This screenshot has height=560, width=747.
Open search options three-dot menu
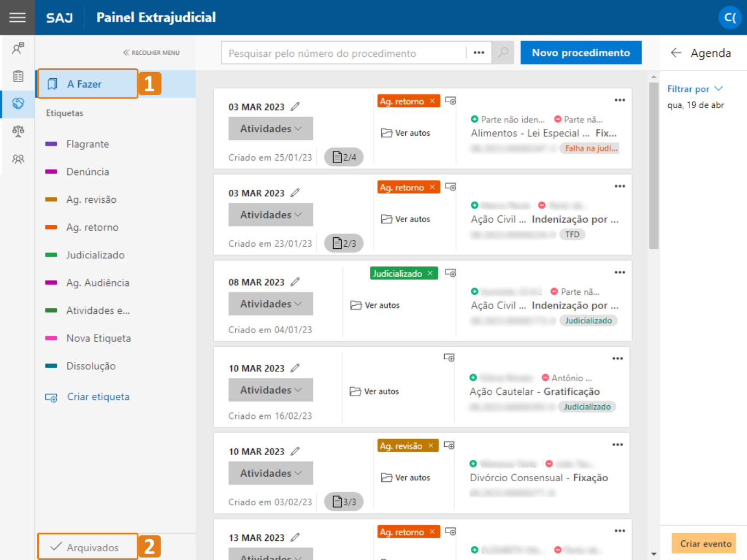point(479,52)
